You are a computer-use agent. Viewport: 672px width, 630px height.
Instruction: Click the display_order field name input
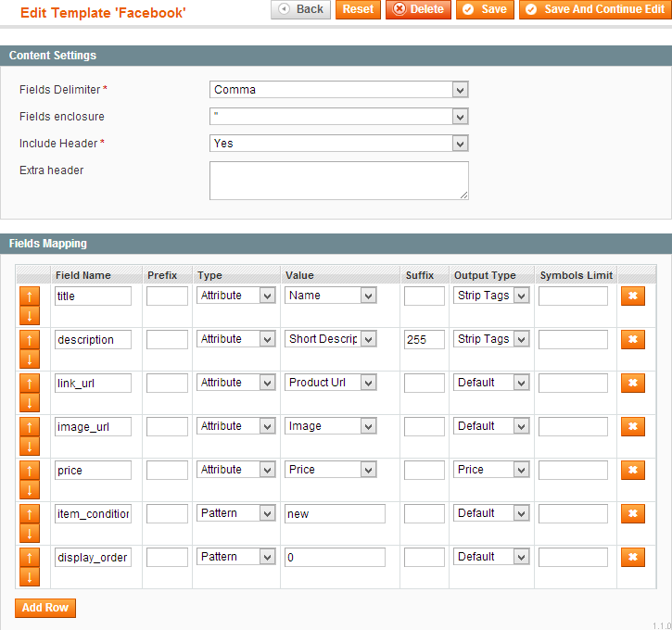(93, 558)
